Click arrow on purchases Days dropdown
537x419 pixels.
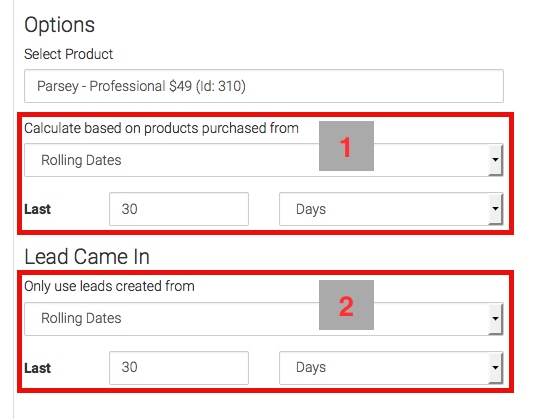(x=495, y=209)
